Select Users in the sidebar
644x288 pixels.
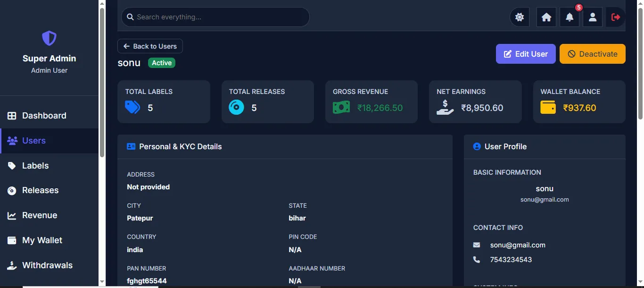[49, 141]
